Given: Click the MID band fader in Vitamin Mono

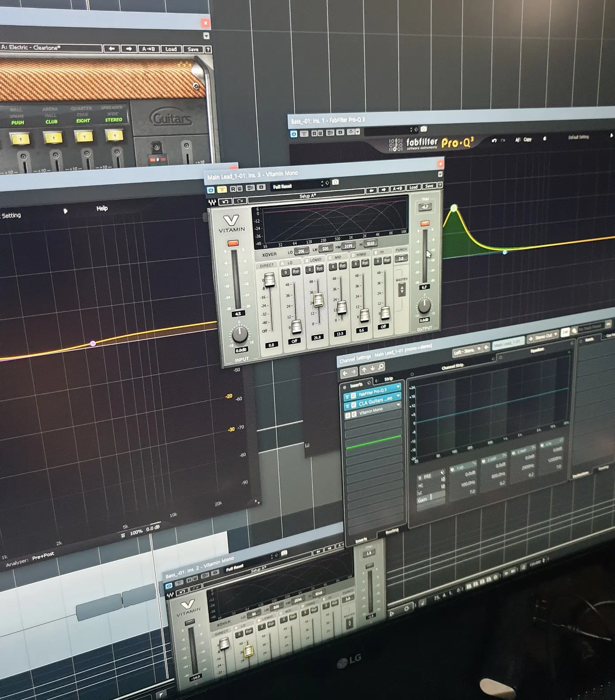Looking at the screenshot, I should [x=342, y=307].
